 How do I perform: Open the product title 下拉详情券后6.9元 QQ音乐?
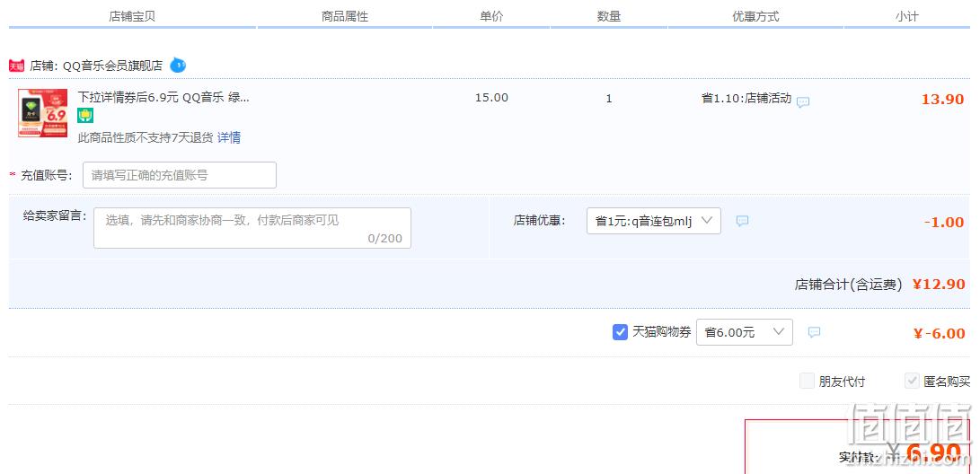(163, 98)
